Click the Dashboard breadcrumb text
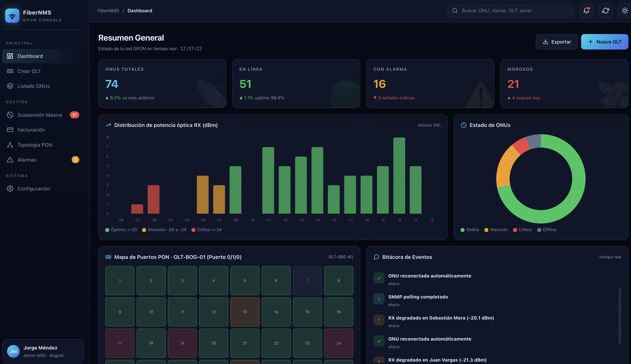Viewport: 631px width, 364px height. [140, 10]
